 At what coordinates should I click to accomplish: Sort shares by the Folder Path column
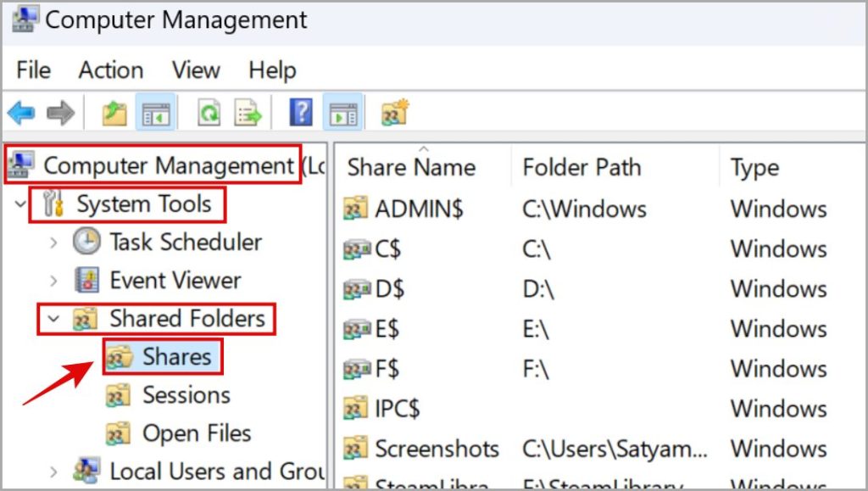point(582,166)
